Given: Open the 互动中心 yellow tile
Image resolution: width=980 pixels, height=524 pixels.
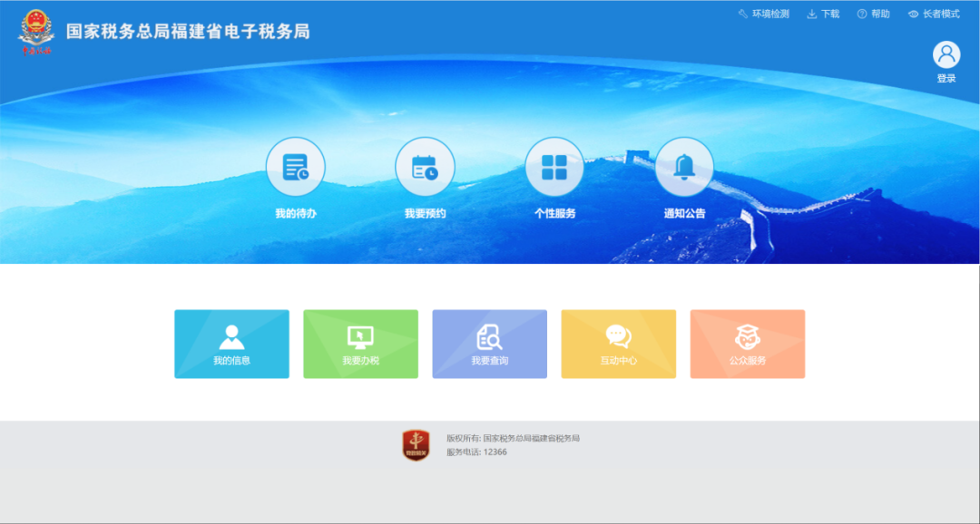Looking at the screenshot, I should (x=618, y=344).
